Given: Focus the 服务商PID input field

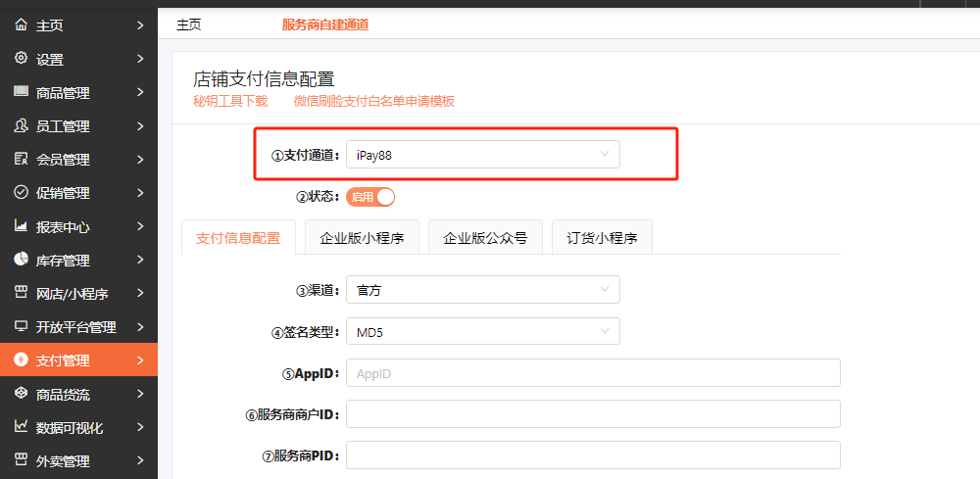Looking at the screenshot, I should 593,455.
